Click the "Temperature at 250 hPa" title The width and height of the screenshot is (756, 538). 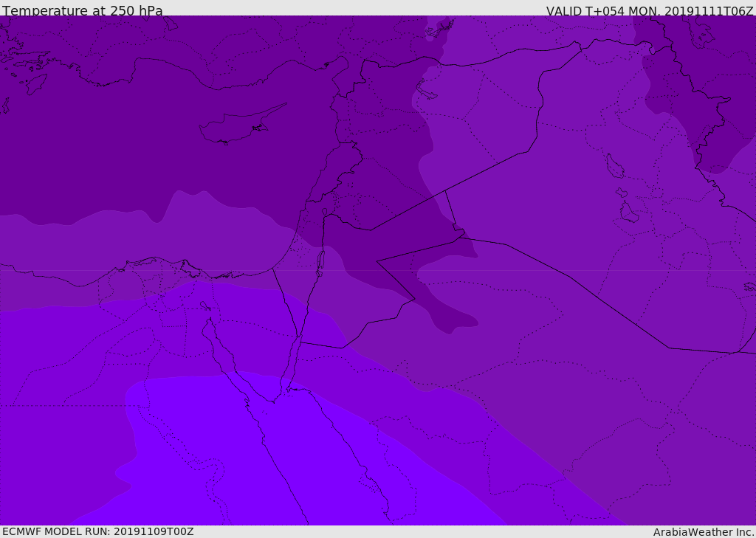pos(83,11)
